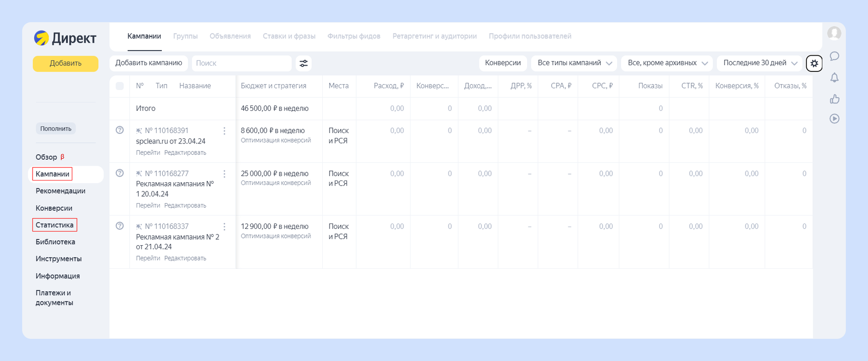The height and width of the screenshot is (361, 868).
Task: Open the filter sliders icon
Action: point(304,63)
